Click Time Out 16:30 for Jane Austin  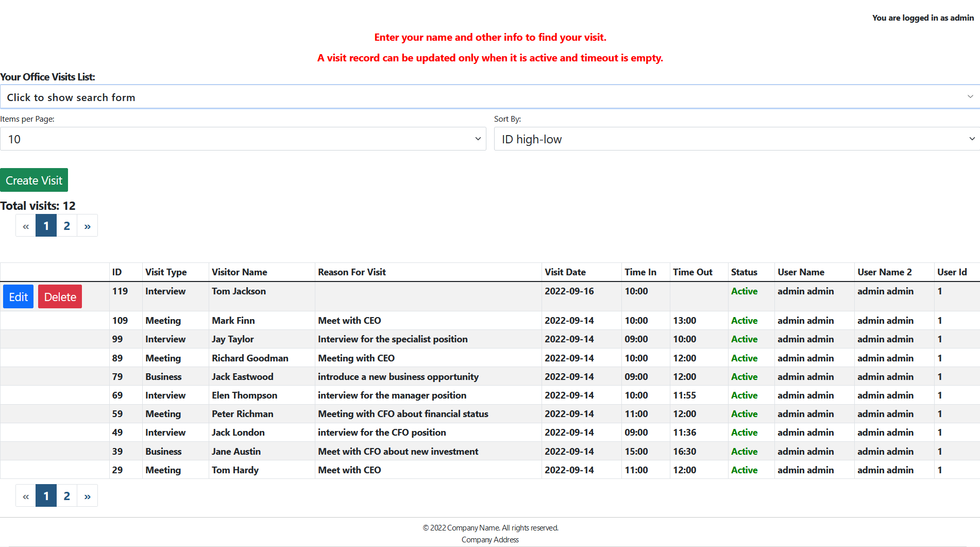684,452
